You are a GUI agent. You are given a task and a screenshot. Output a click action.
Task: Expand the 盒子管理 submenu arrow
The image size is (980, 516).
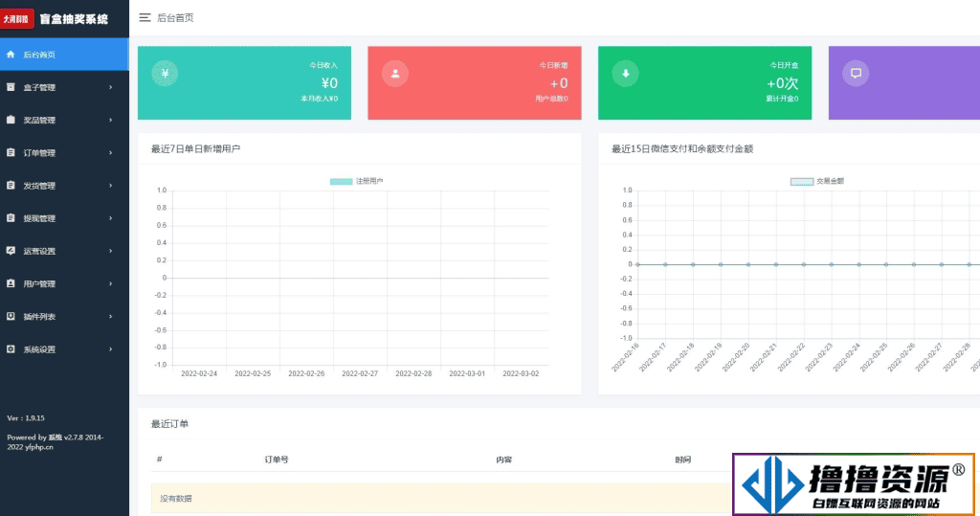tap(111, 87)
